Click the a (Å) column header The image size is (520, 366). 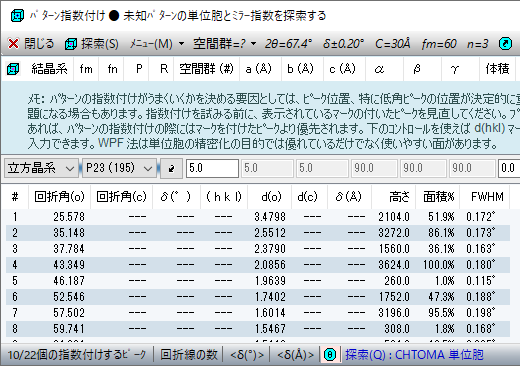pos(260,69)
